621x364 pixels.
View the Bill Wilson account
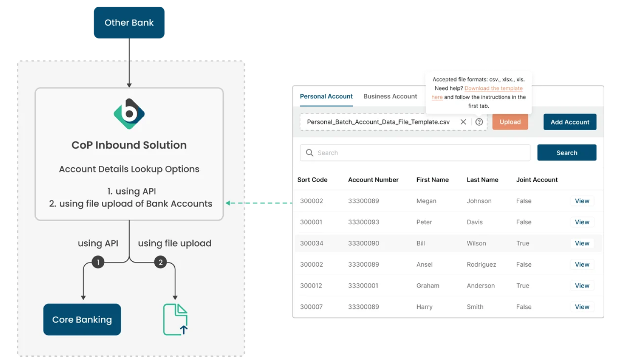[582, 243]
